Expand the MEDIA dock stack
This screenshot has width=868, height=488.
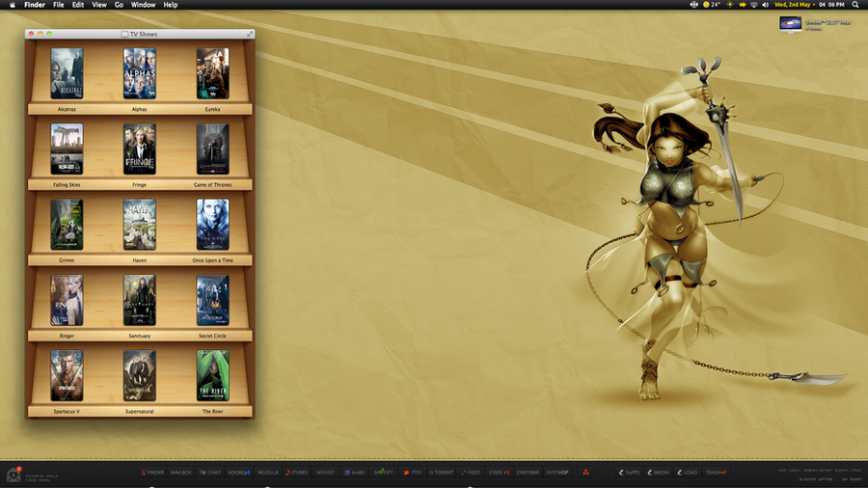(x=659, y=473)
